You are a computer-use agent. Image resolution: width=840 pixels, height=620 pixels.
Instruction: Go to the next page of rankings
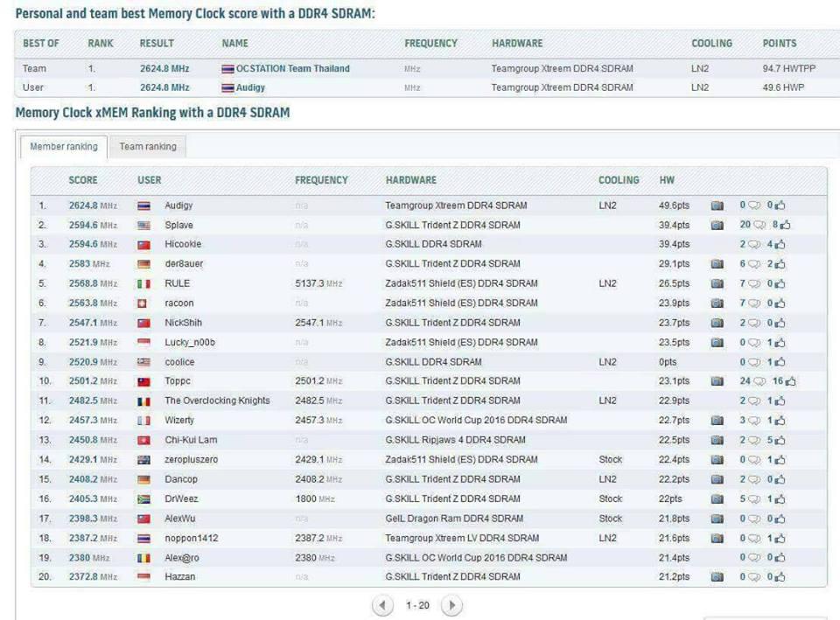pyautogui.click(x=451, y=605)
